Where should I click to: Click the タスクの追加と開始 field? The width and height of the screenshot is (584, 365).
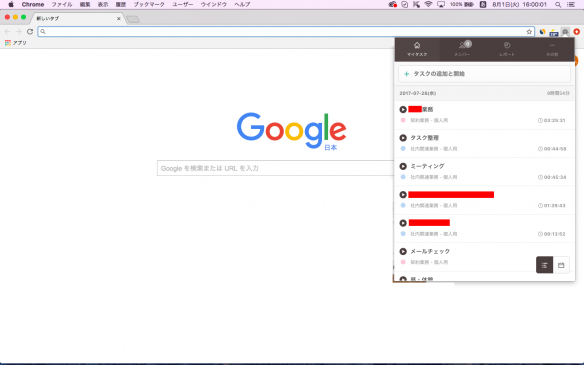tap(484, 74)
